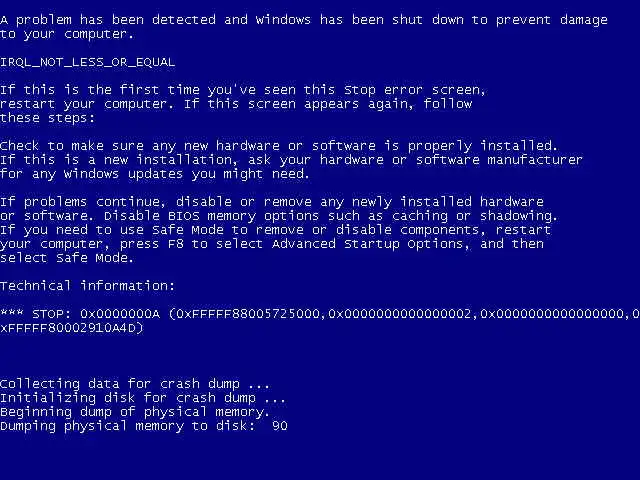
Task: Click 'Check to make sure any new hardware' line
Action: point(140,146)
